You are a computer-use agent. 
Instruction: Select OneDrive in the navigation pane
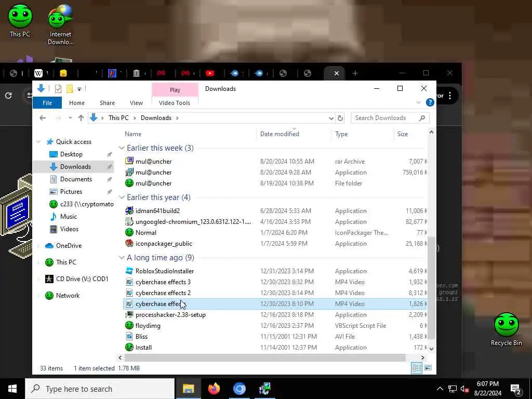click(x=69, y=246)
